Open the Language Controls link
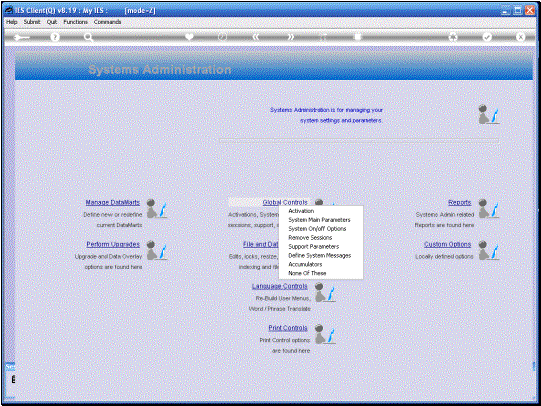This screenshot has width=541, height=406. (x=279, y=286)
